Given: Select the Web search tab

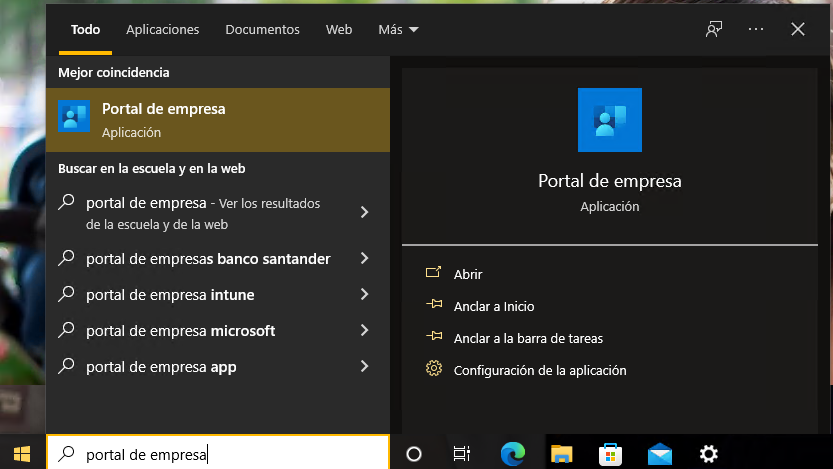Looking at the screenshot, I should click(339, 29).
